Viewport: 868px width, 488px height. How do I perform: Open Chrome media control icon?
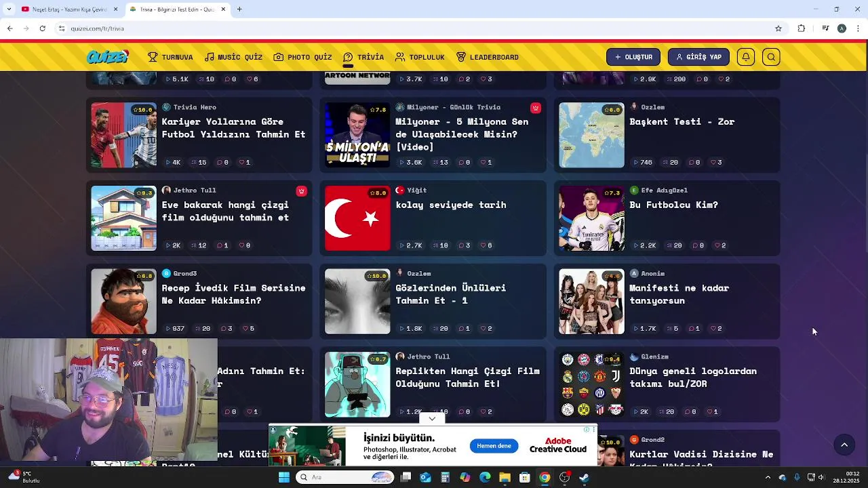click(x=825, y=28)
